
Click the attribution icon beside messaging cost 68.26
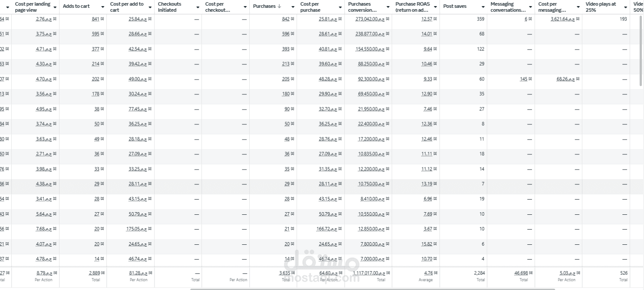pos(578,79)
